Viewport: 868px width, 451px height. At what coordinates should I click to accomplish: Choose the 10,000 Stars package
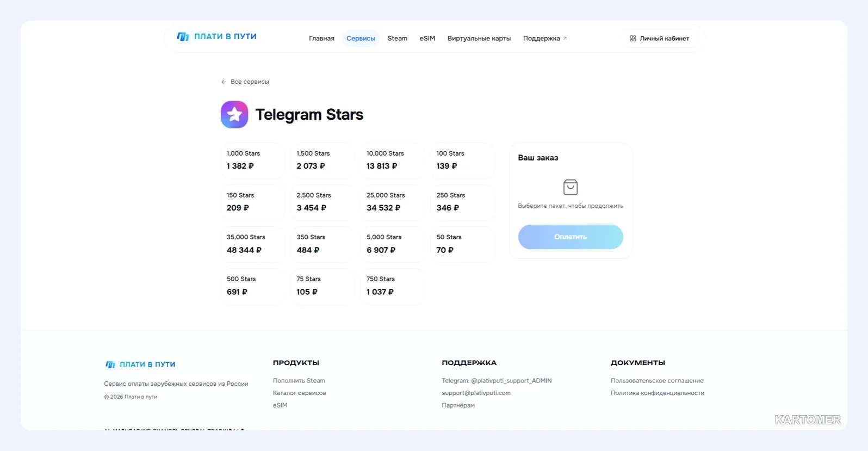click(392, 160)
